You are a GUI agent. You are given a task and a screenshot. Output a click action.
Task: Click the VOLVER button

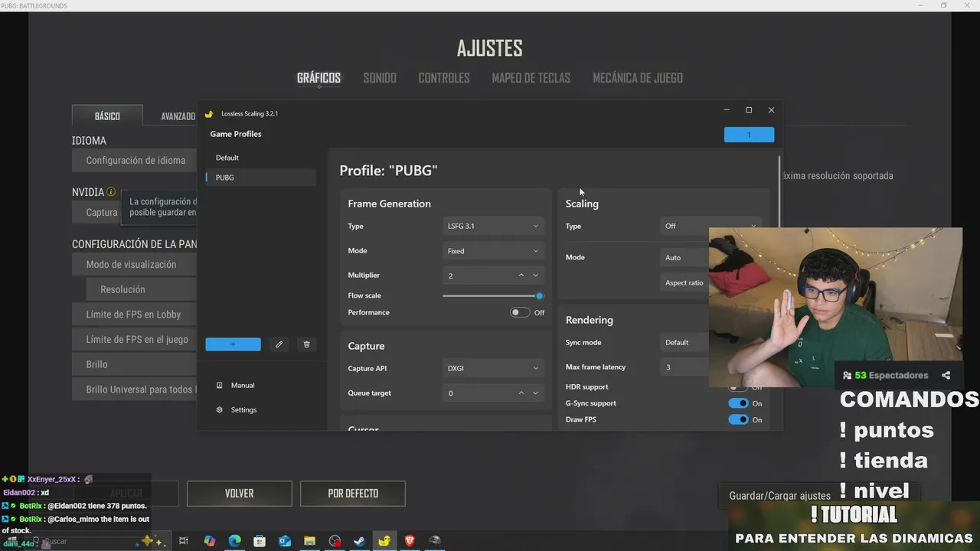pyautogui.click(x=239, y=494)
